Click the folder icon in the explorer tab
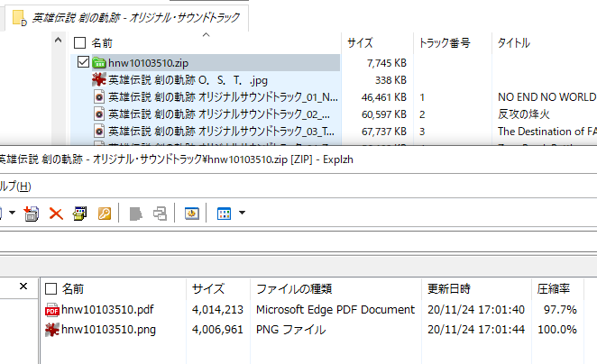597x364 pixels. [19, 18]
